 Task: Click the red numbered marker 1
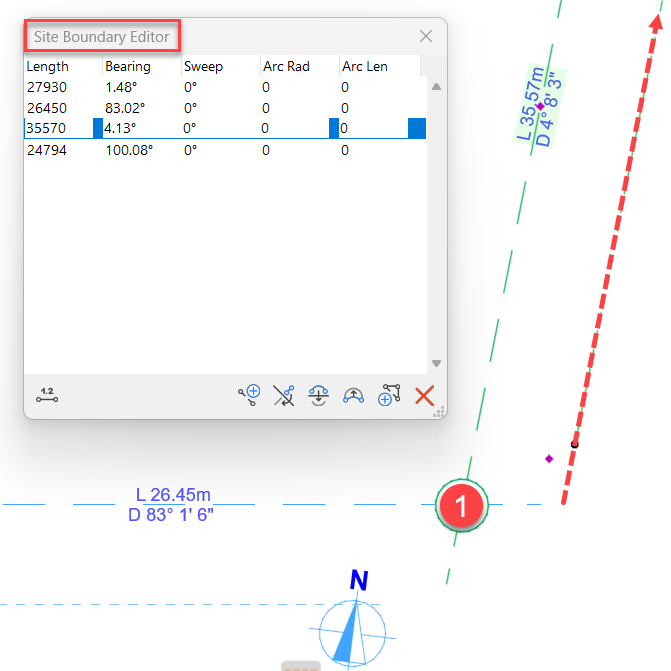point(462,506)
